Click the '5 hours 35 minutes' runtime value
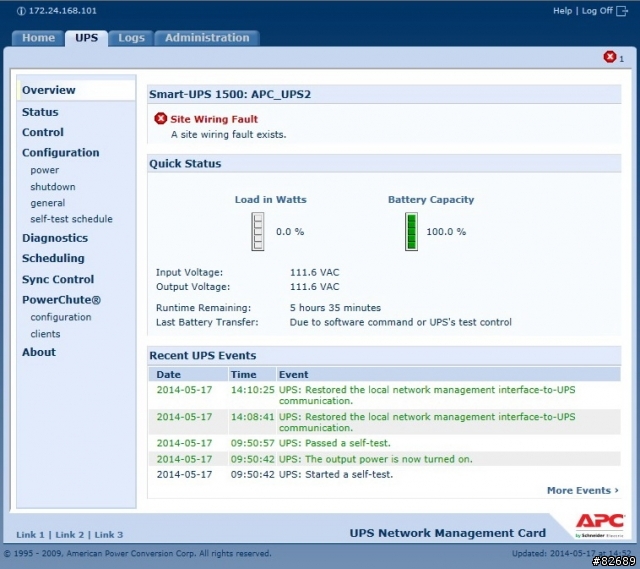This screenshot has height=569, width=640. 335,308
